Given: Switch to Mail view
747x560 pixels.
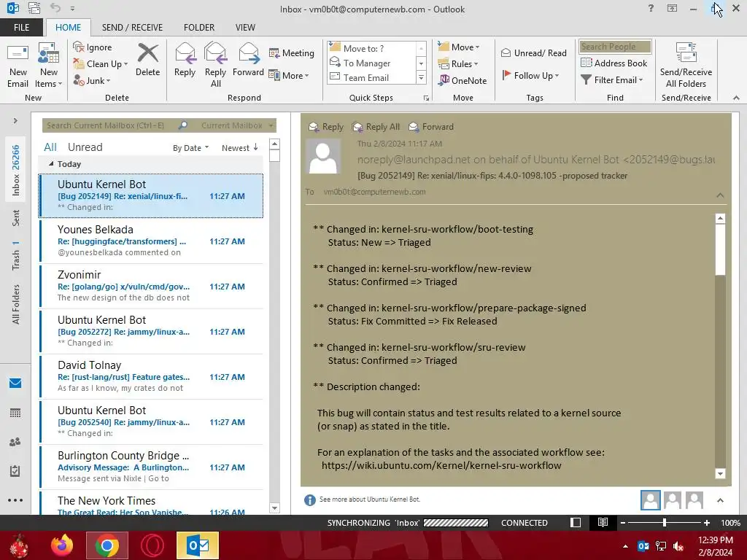Looking at the screenshot, I should tap(15, 383).
